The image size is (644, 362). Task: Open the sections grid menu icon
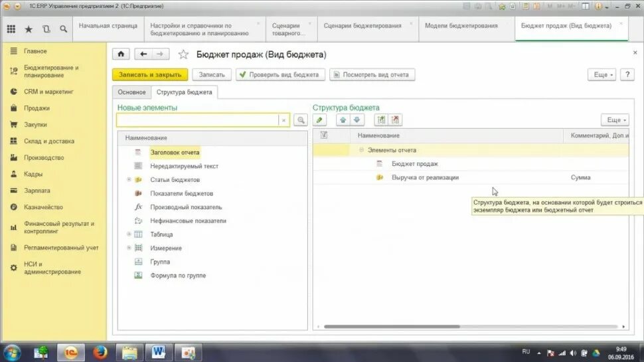tap(11, 29)
